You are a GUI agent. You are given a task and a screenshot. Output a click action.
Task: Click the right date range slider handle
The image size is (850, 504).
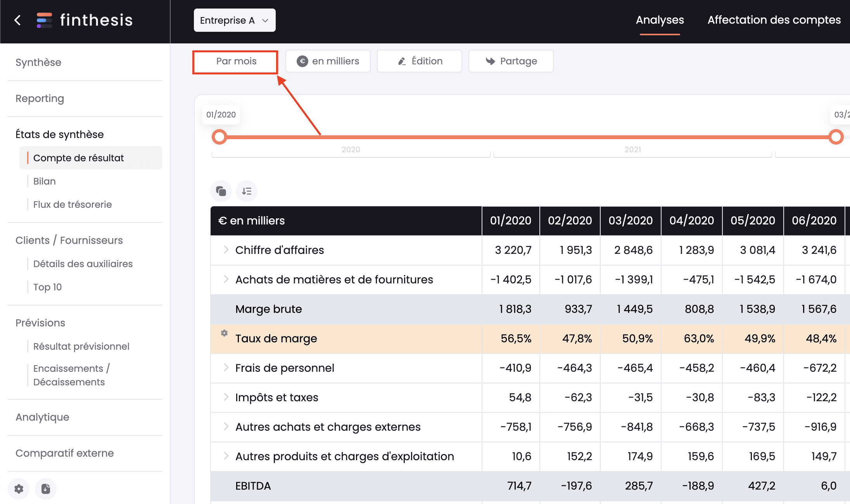[836, 137]
